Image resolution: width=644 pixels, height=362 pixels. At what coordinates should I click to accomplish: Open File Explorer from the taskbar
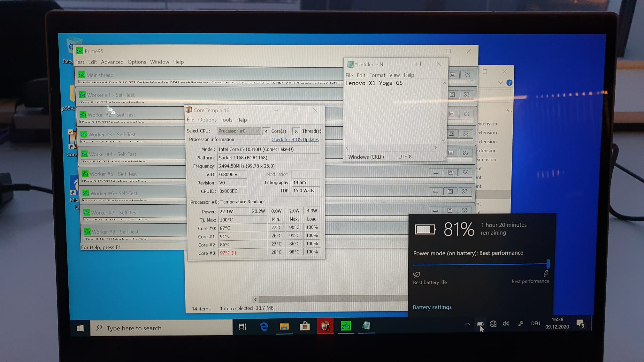click(284, 326)
